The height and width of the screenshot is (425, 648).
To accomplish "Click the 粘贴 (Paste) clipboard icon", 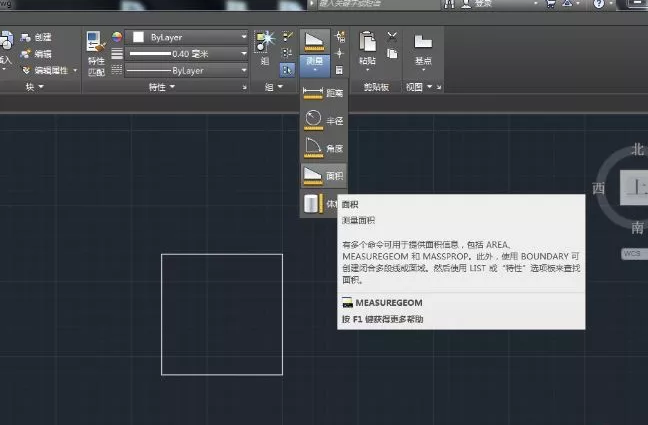I will pos(367,42).
